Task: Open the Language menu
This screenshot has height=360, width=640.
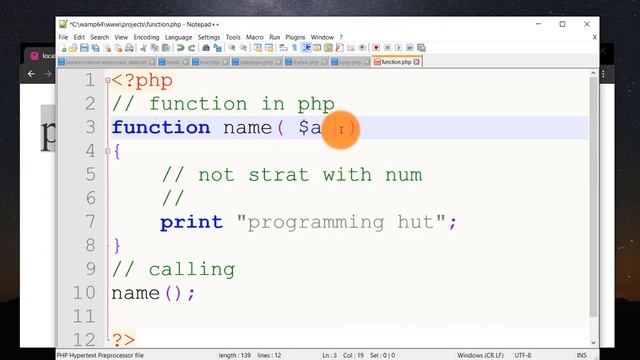Action: coord(178,37)
